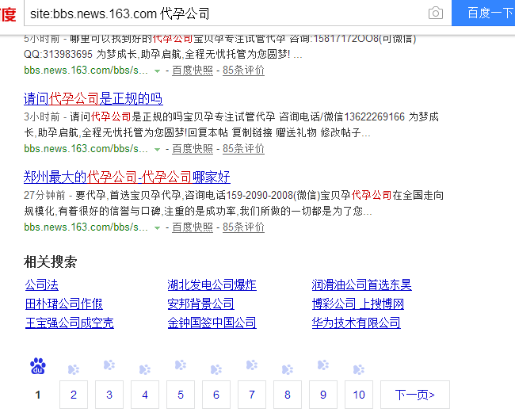
Task: Click the Baidu logo at top left
Action: click(x=6, y=13)
